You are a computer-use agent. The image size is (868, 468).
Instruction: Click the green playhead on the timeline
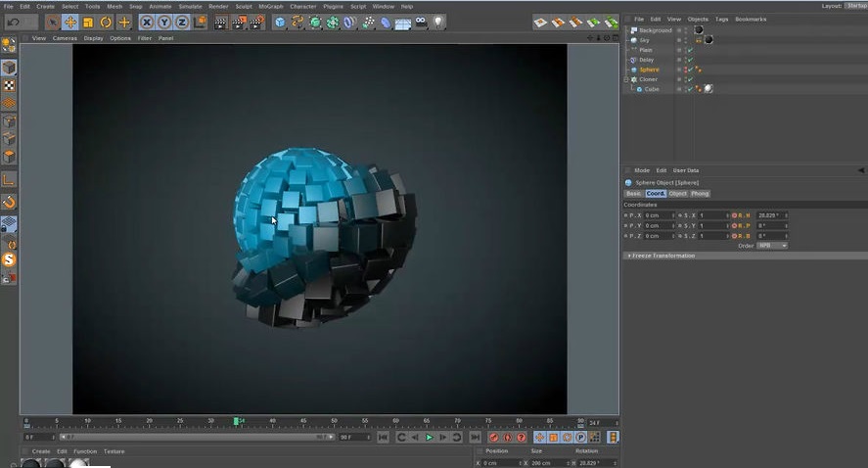coord(236,422)
